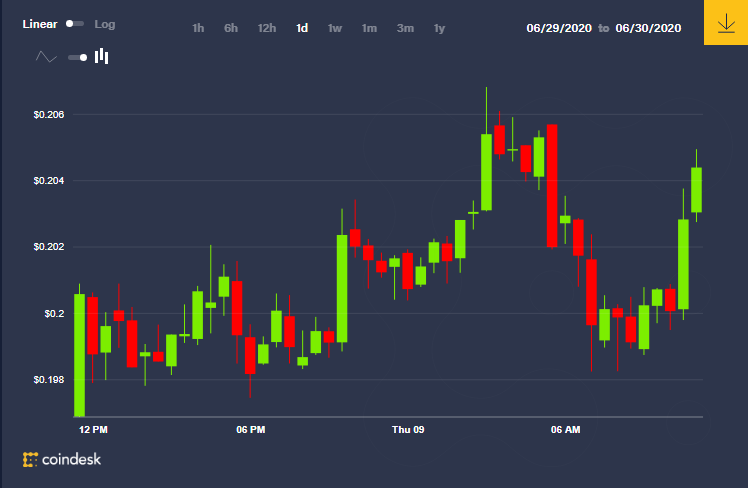This screenshot has height=488, width=748.
Task: Switch to the 1m timeframe
Action: (369, 28)
